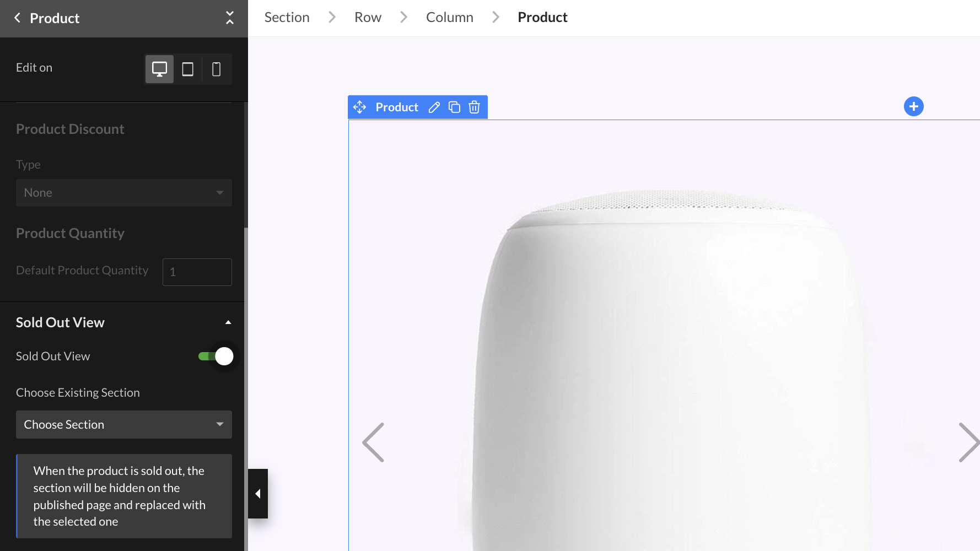Viewport: 980px width, 551px height.
Task: Collapse the panel with the double-chevron icon
Action: [230, 18]
